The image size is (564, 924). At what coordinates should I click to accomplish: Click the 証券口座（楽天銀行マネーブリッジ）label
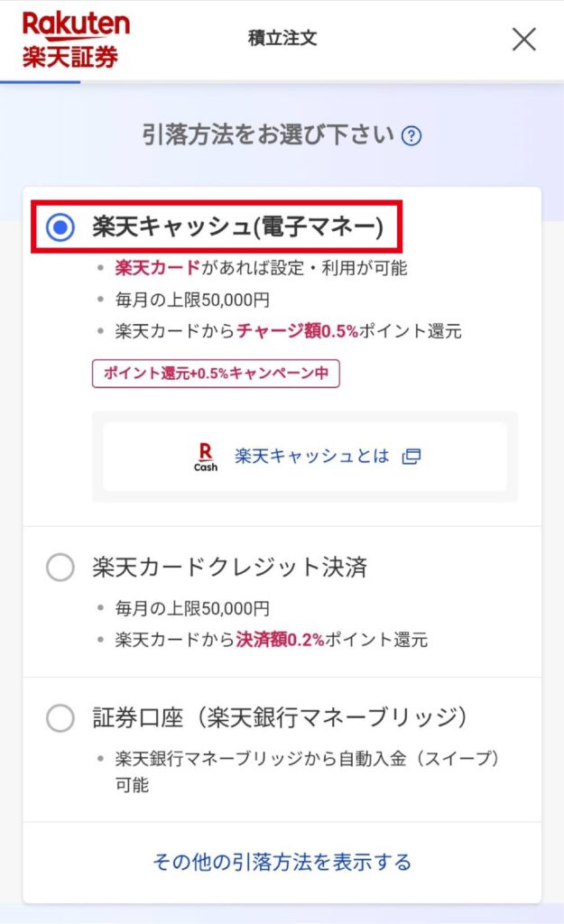click(280, 718)
